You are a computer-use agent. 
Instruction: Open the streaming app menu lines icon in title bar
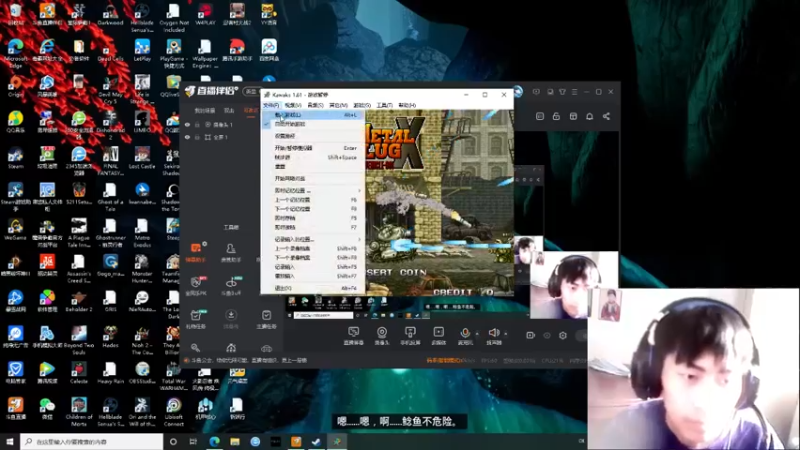click(574, 92)
